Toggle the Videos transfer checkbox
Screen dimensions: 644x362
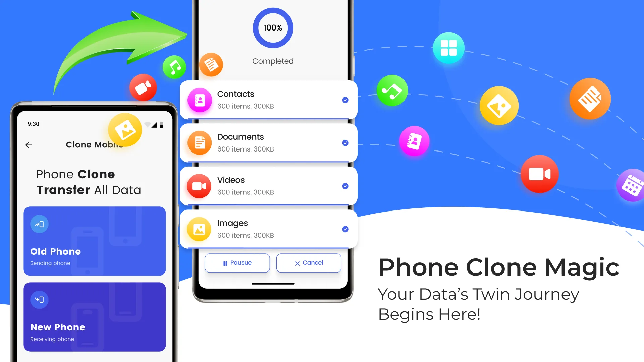click(345, 186)
